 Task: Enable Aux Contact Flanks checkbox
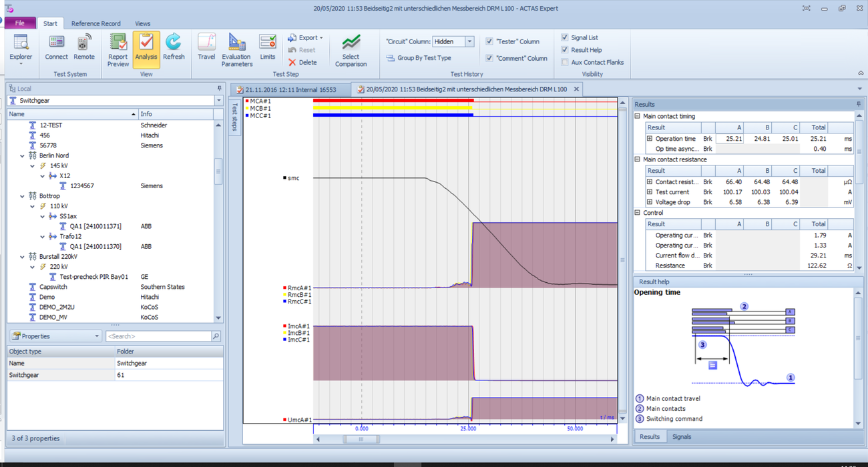point(565,62)
